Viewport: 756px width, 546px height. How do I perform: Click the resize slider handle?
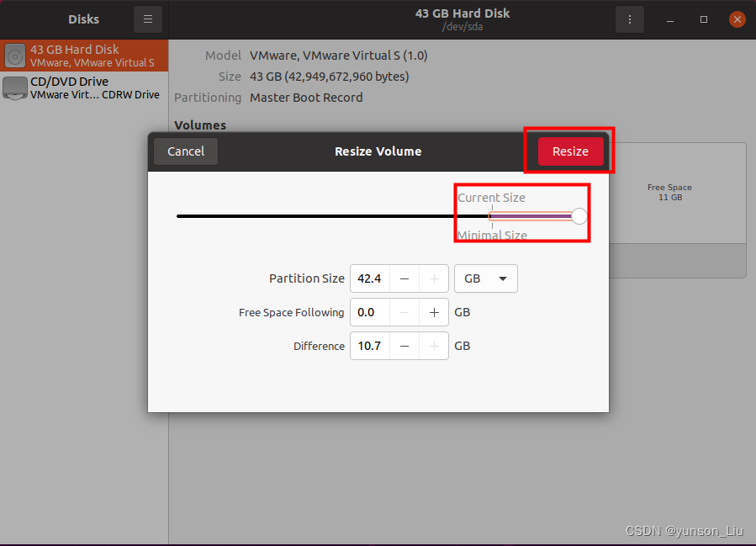(578, 216)
